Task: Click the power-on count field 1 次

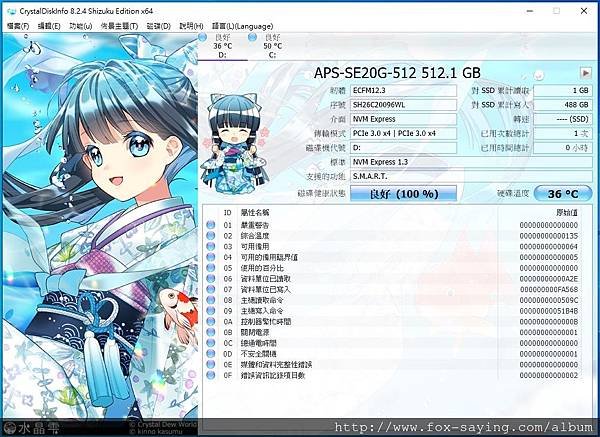Action: pos(563,134)
